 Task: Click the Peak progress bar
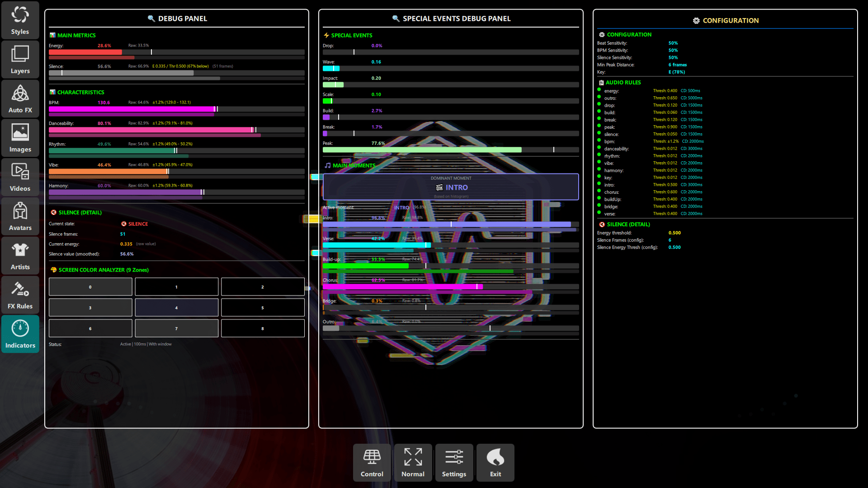(x=451, y=150)
